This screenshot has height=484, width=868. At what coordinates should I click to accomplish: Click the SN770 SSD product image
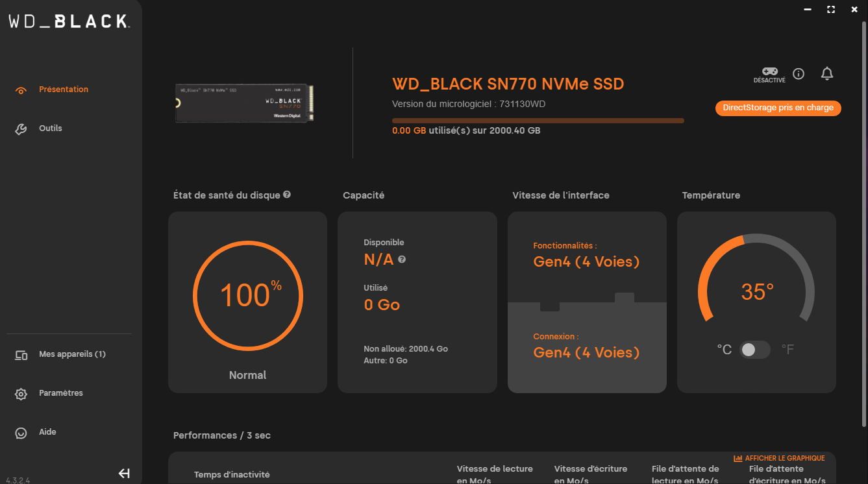click(245, 103)
